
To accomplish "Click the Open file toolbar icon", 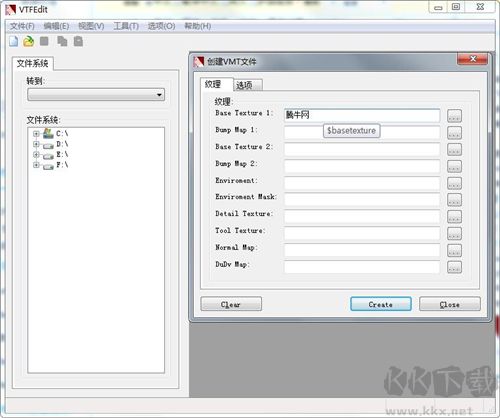I will tap(29, 41).
